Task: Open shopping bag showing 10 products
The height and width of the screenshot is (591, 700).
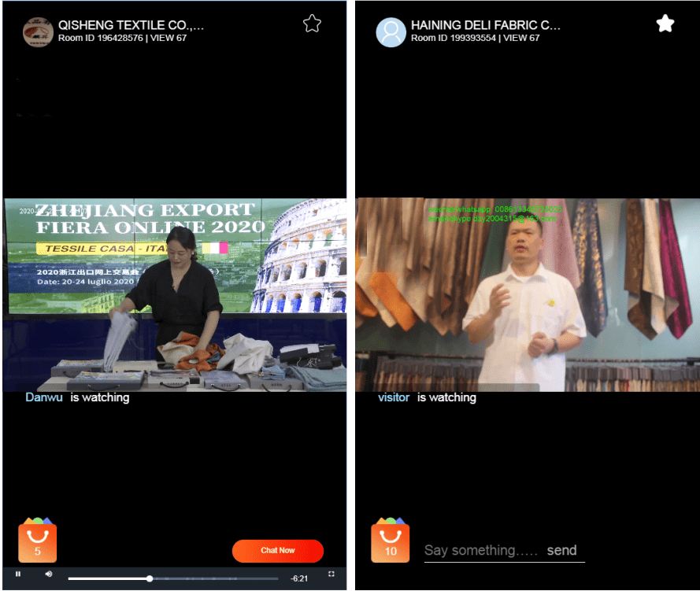Action: (391, 540)
